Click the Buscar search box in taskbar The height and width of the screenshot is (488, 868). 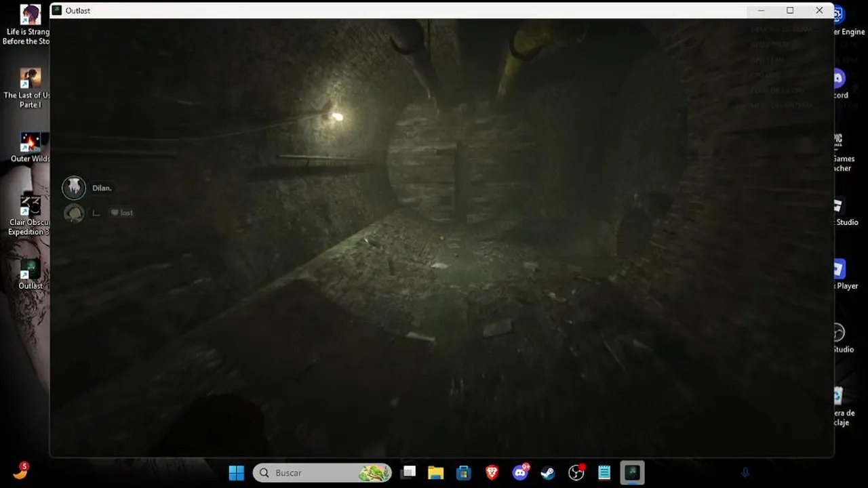(323, 472)
